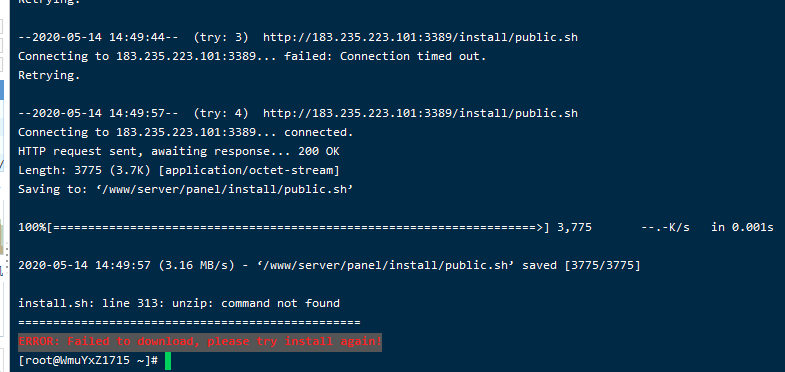
Task: Click the blue highlighted item in left sidebar
Action: tap(2, 90)
